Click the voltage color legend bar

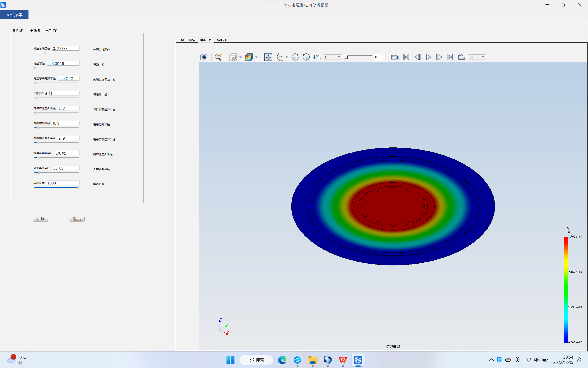[566, 290]
